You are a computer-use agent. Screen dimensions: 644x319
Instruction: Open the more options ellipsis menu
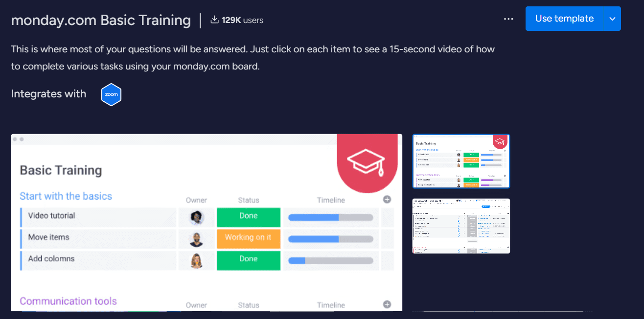pyautogui.click(x=508, y=19)
